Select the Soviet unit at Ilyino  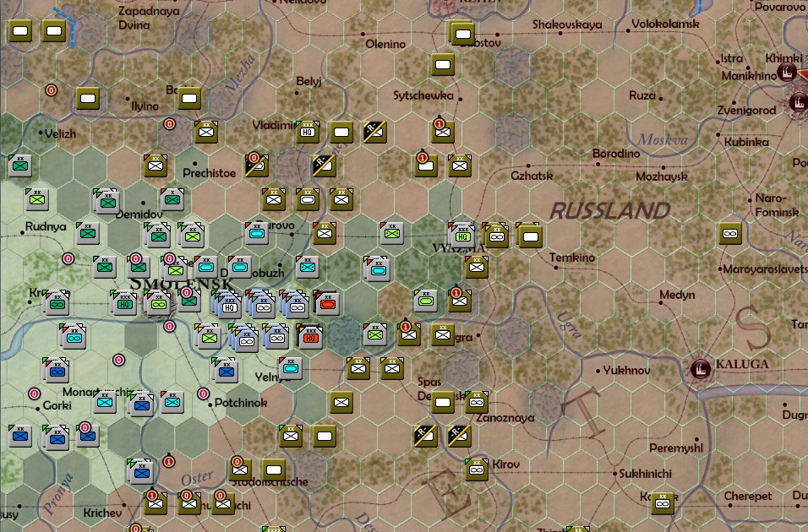(x=88, y=98)
